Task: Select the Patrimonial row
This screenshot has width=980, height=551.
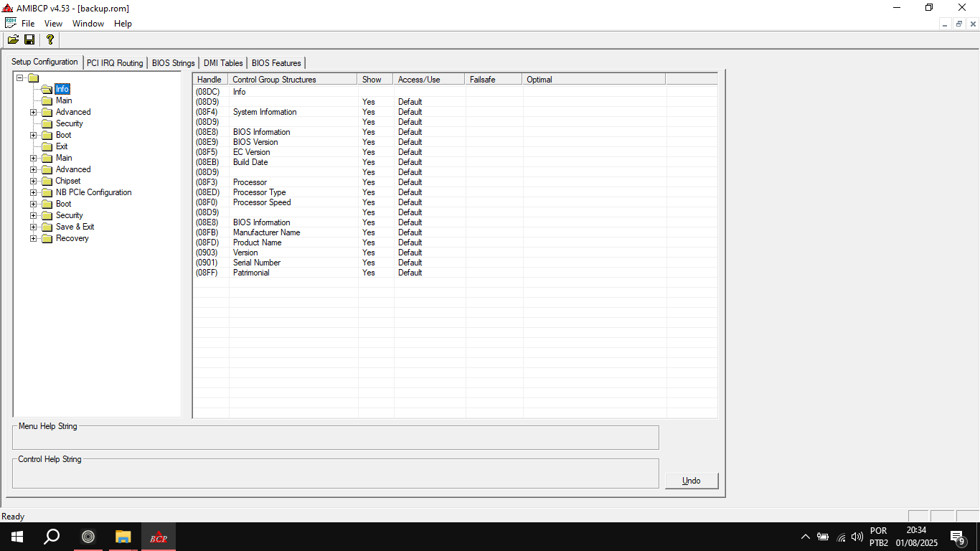Action: click(455, 273)
